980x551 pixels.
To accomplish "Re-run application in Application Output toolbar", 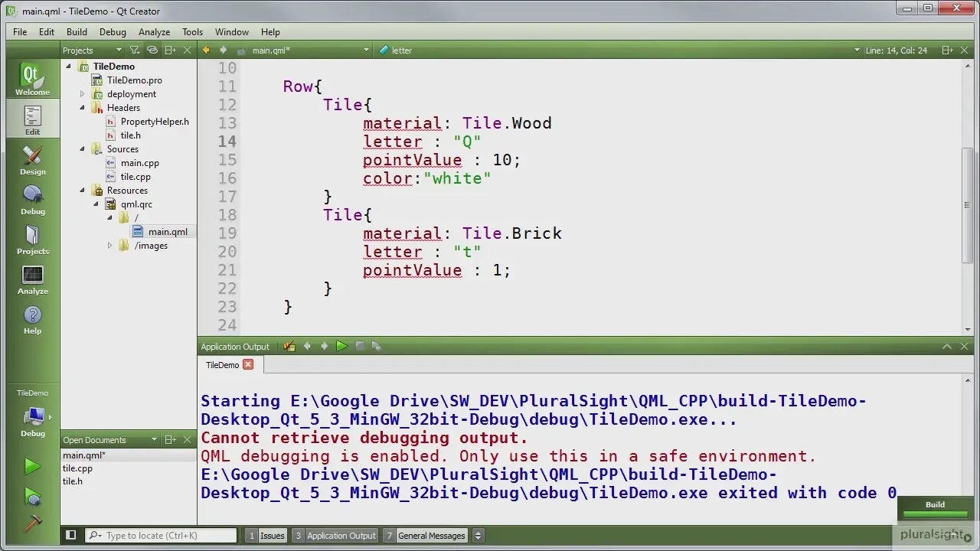I will (x=341, y=347).
